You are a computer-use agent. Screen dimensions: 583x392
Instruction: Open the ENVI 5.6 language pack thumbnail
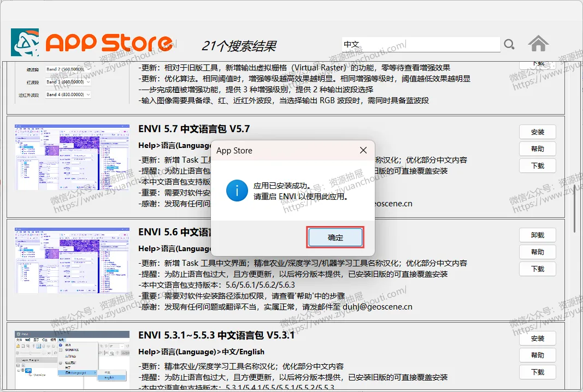coord(72,260)
